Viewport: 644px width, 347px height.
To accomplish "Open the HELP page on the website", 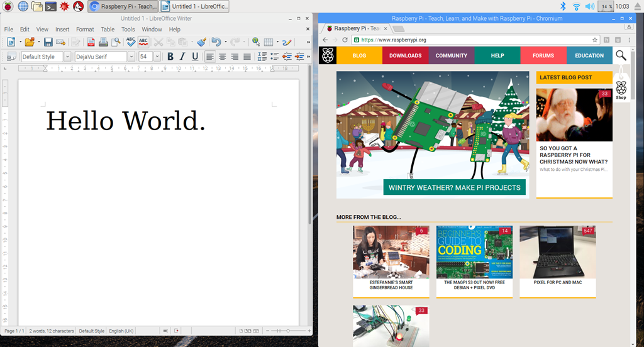I will pyautogui.click(x=497, y=55).
